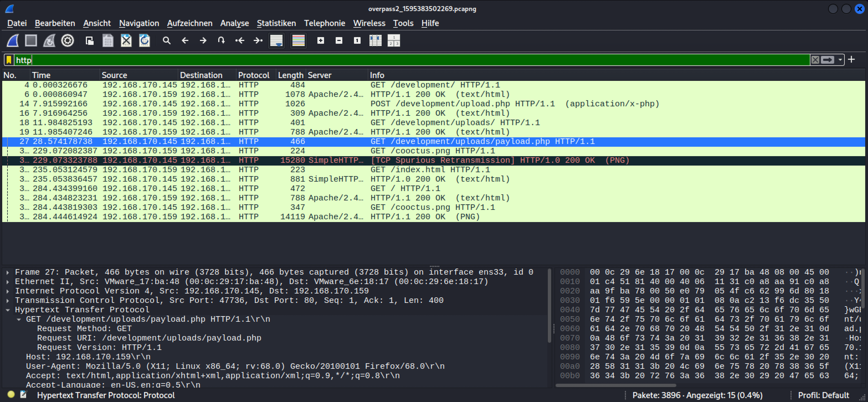
Task: Go to specific packet icon
Action: point(221,41)
